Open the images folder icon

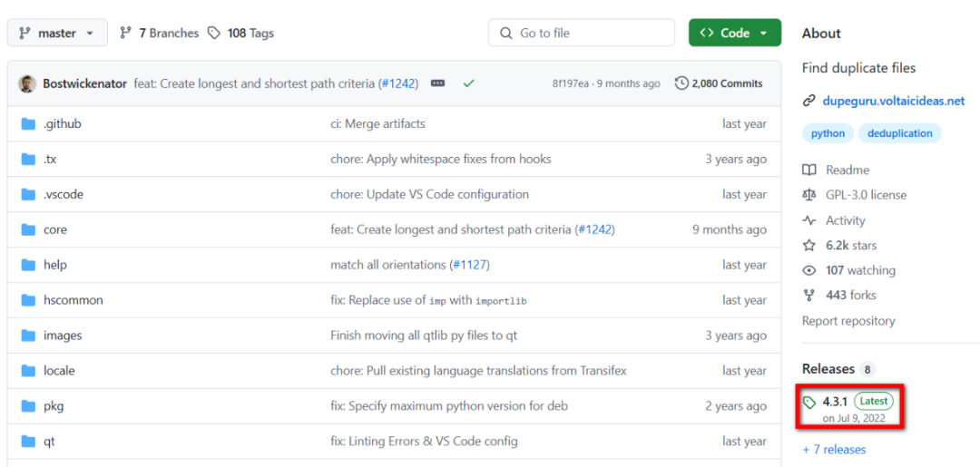click(28, 336)
